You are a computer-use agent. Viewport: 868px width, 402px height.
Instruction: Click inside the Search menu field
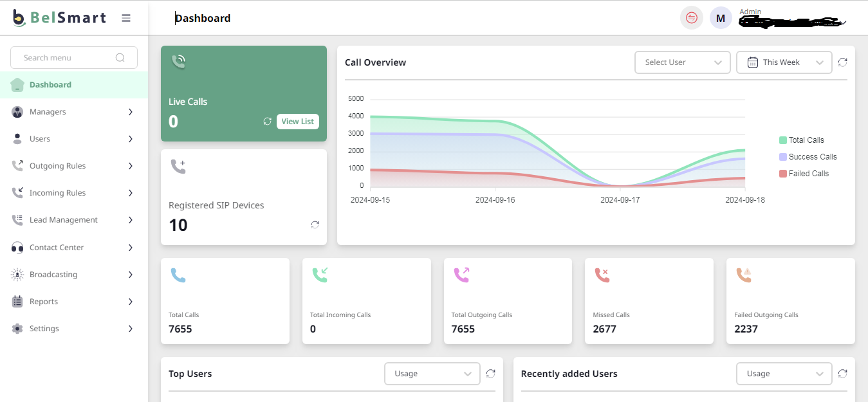point(64,57)
